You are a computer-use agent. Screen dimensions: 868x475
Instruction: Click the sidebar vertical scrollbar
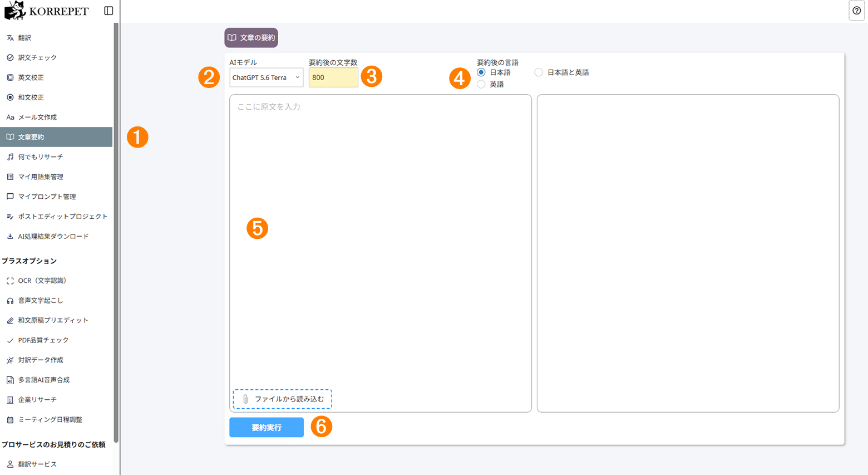[x=116, y=234]
